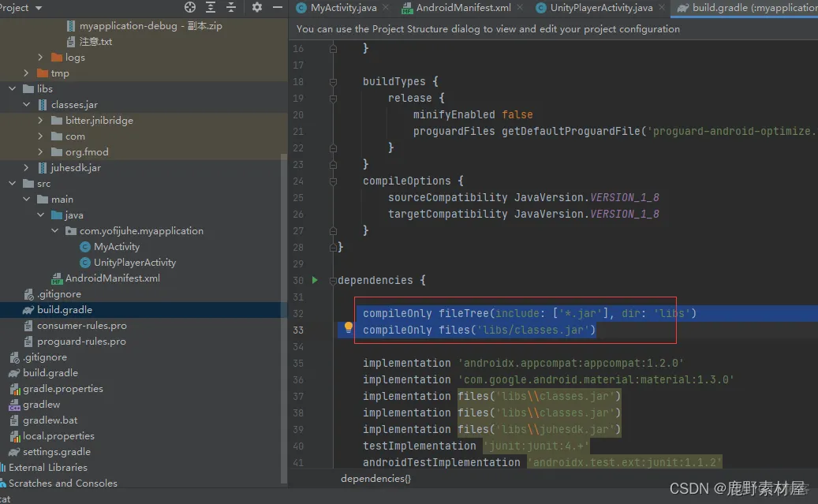
Task: Click 'junit:junit:4.+' string on line 40
Action: [x=536, y=446]
